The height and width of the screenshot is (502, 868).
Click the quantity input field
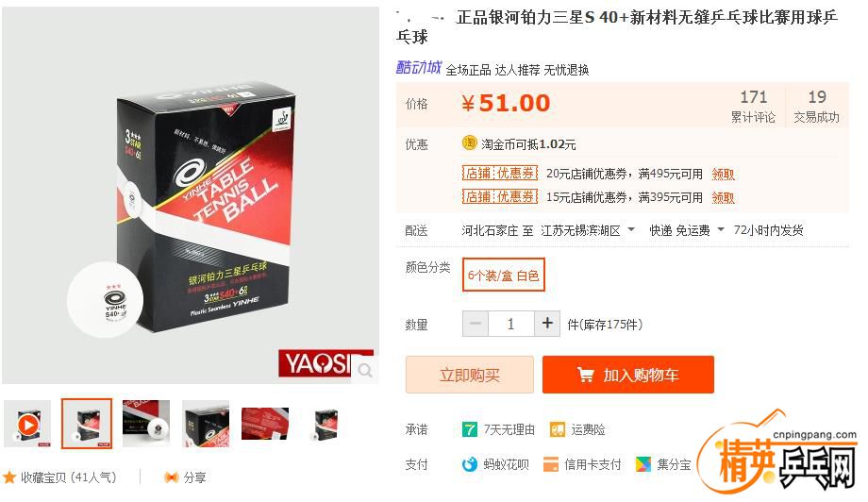(511, 324)
